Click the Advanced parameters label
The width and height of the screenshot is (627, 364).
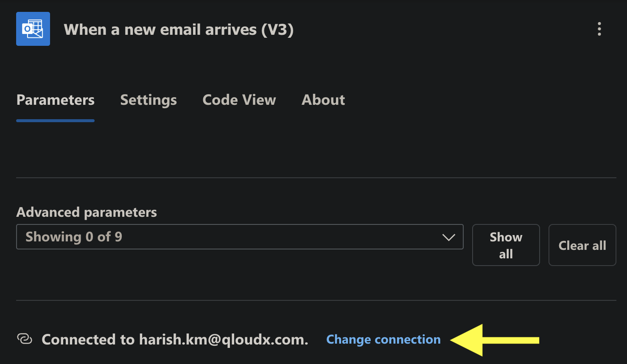pos(87,212)
